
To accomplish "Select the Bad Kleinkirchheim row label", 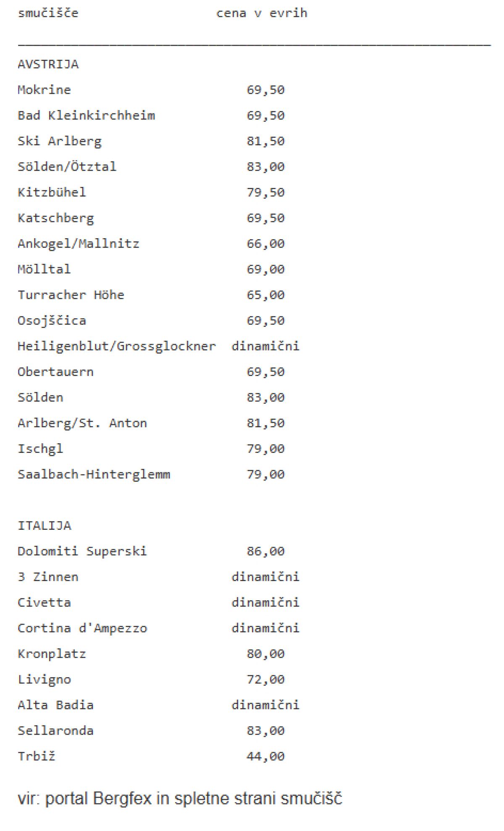I will [86, 116].
